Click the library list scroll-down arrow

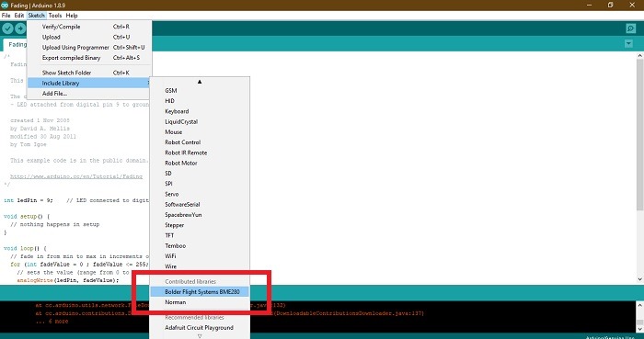200,336
